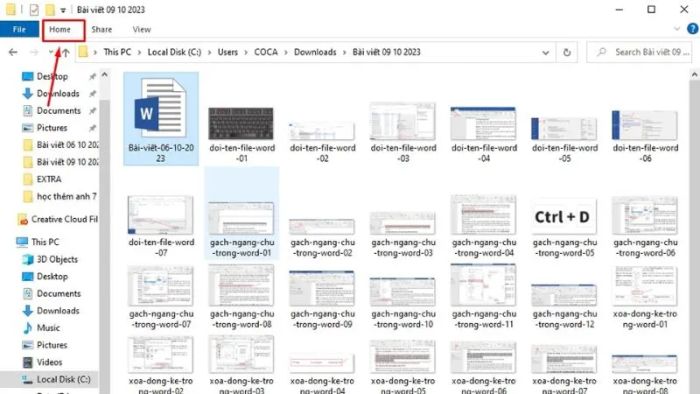The width and height of the screenshot is (700, 394).
Task: Click the Properties checkmark icon in title bar
Action: [x=34, y=9]
